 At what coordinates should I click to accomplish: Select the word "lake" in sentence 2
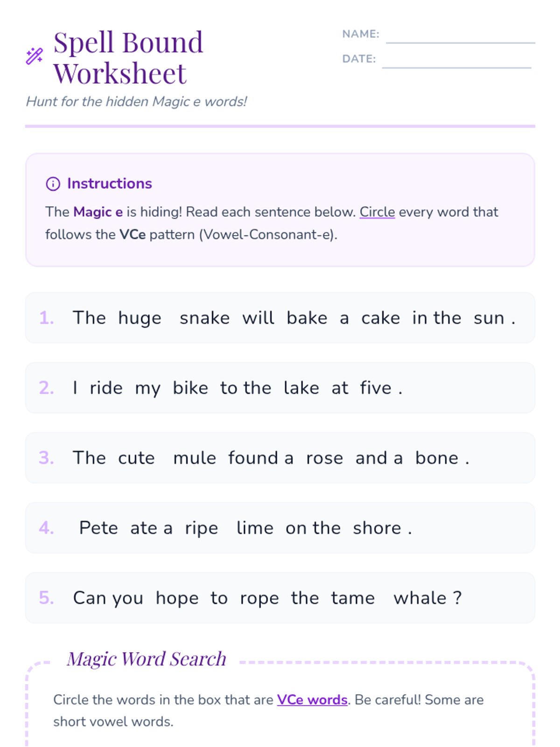301,388
